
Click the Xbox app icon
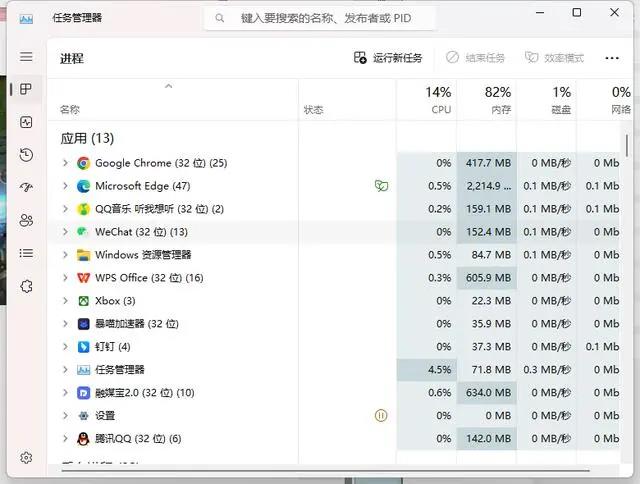tap(83, 301)
